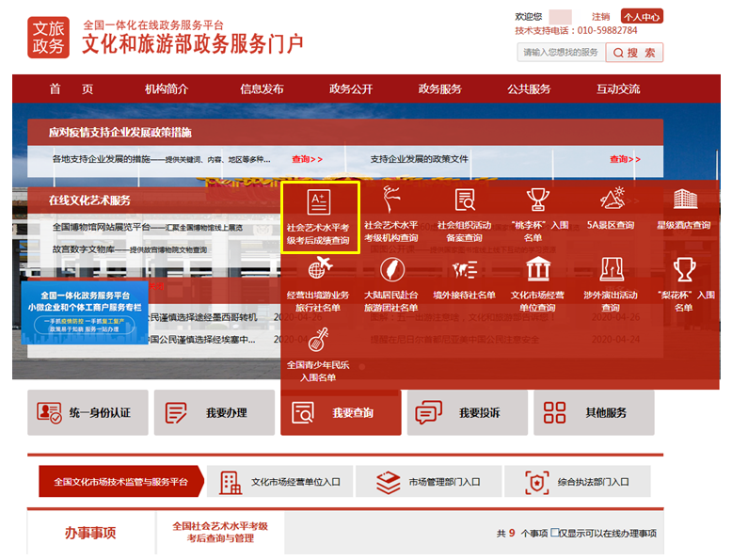Screen dimensions: 732x560
Task: Enable 仅显示可以在线办理事项 checkbox
Action: pyautogui.click(x=555, y=533)
